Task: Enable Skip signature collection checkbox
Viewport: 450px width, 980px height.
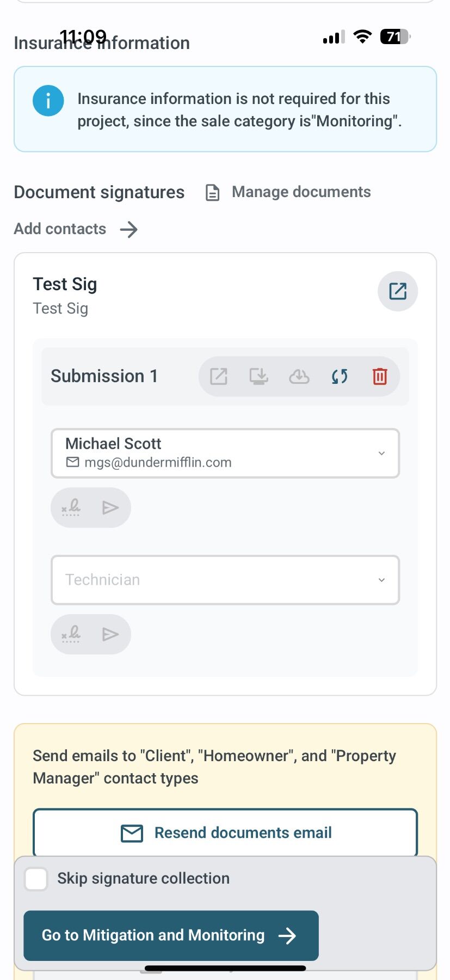Action: pos(36,879)
